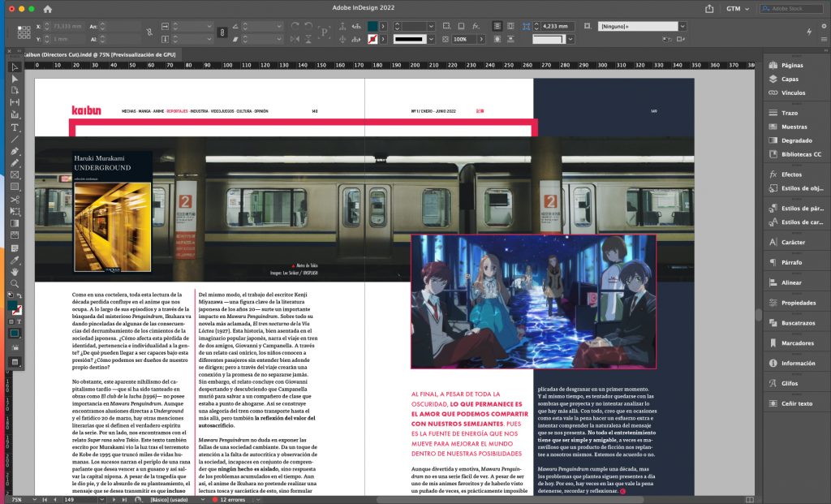
Task: Open the Páginas panel
Action: coord(791,65)
